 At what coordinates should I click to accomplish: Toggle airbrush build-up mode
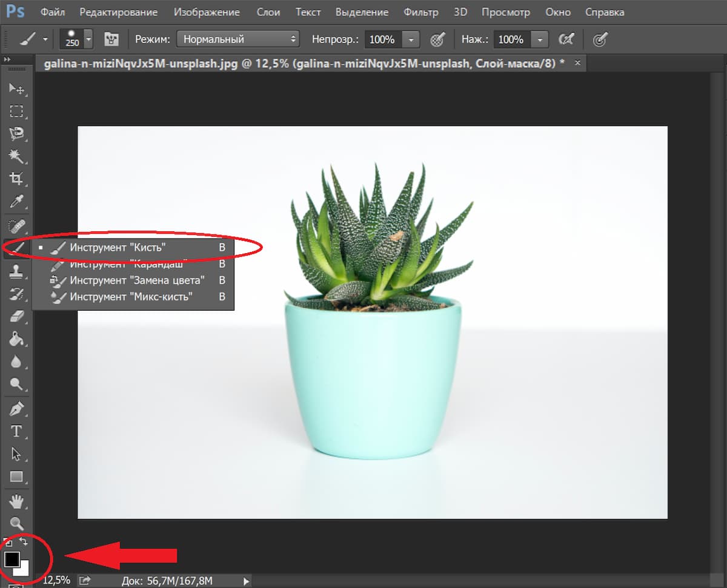coord(566,39)
